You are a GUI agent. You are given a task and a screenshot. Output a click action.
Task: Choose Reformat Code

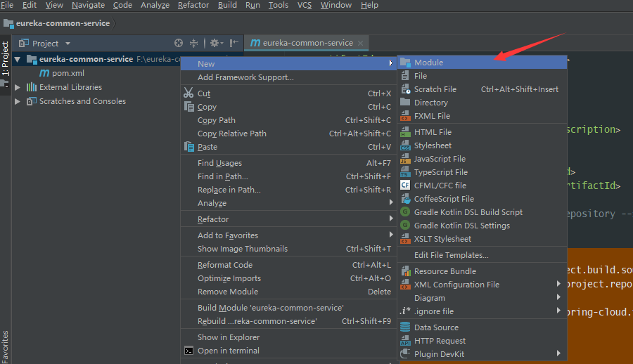pos(288,265)
